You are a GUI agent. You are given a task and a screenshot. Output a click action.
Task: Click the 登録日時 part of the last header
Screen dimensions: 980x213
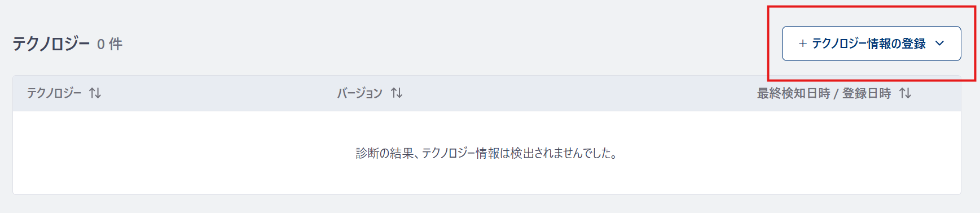click(x=867, y=93)
